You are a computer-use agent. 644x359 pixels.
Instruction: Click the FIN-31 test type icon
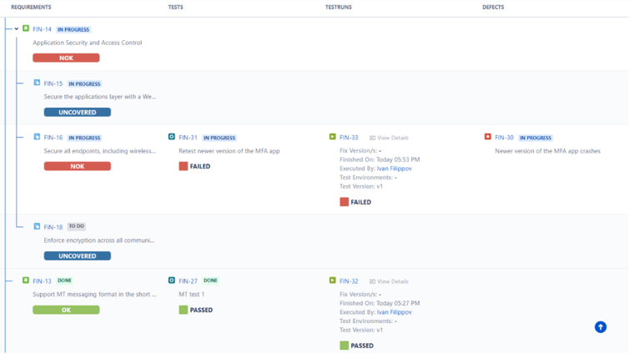coord(172,137)
